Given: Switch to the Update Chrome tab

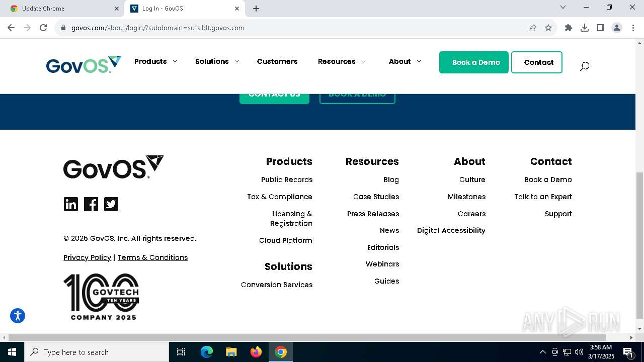Looking at the screenshot, I should click(63, 9).
